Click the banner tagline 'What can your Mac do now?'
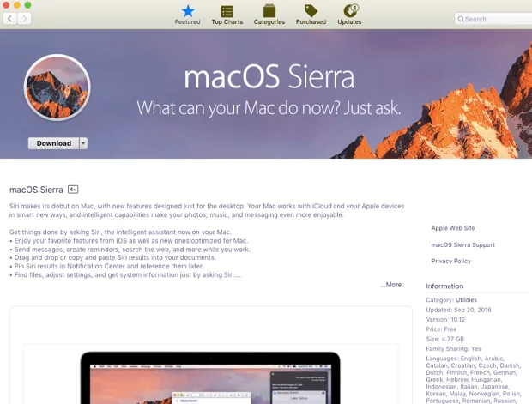 (269, 109)
